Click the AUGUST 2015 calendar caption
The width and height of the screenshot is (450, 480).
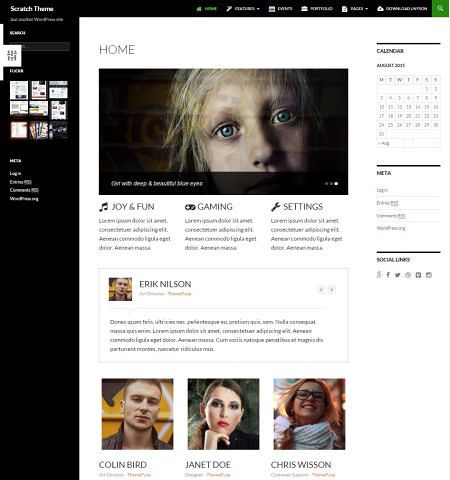click(391, 65)
